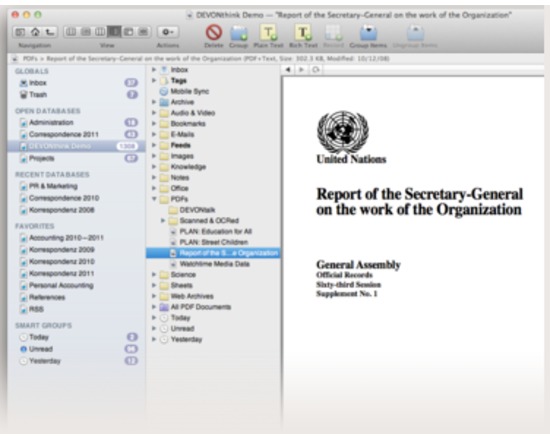Screen dimensions: 550x440
Task: Select the Correspondence 2011 database
Action: (x=77, y=134)
